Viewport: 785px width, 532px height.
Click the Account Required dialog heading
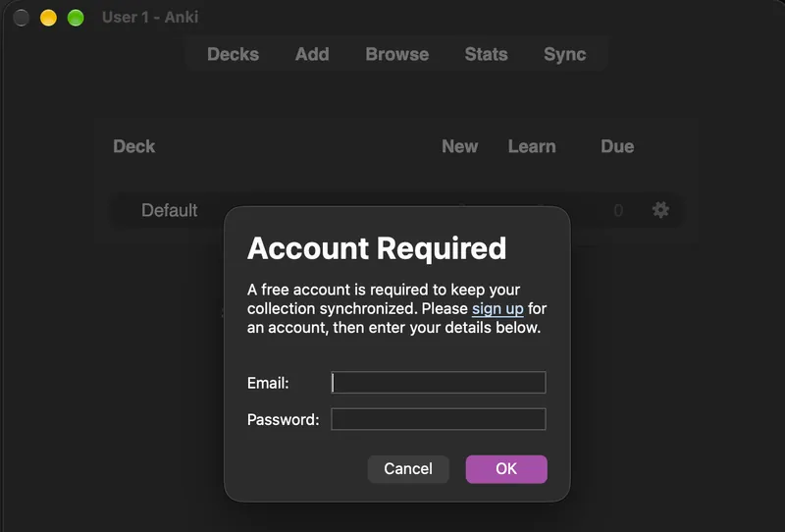coord(377,248)
